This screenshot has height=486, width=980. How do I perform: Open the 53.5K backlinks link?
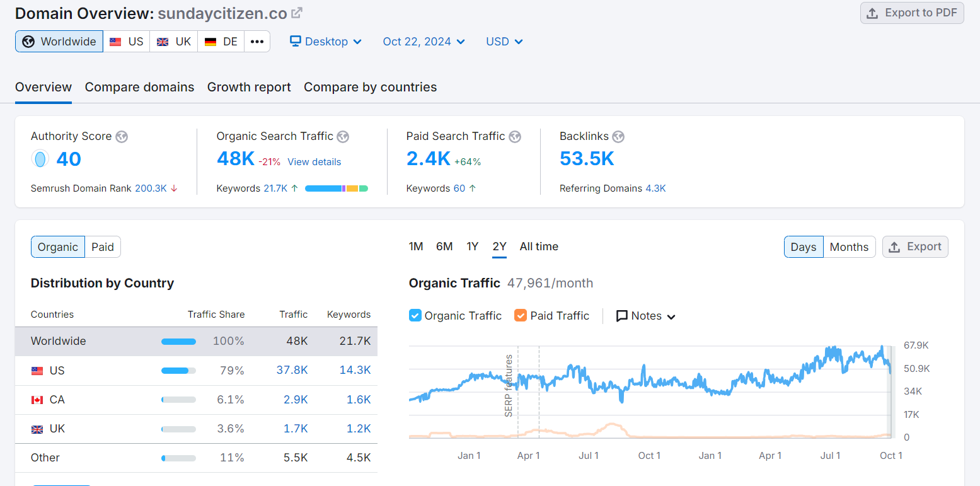[x=587, y=159]
